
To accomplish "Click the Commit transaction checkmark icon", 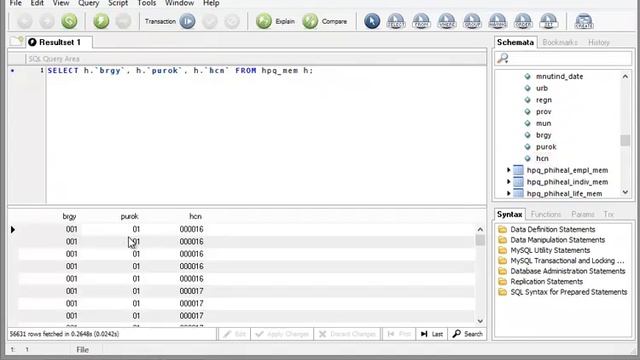I will (210, 21).
